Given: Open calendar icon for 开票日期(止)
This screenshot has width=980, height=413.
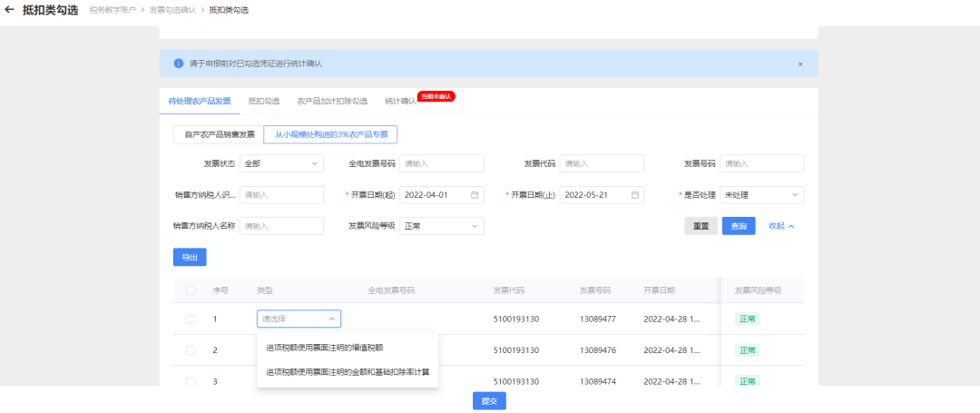Looking at the screenshot, I should click(635, 195).
